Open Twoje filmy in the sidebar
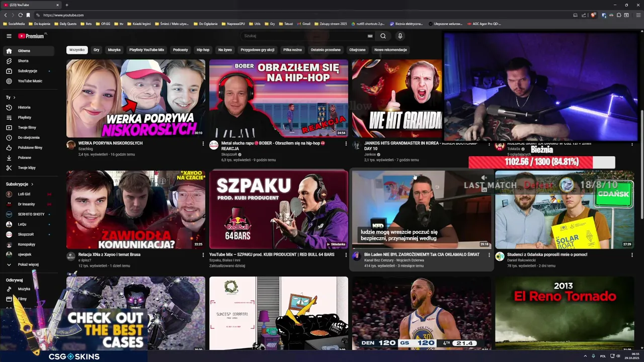Screen dimensions: 644x362 coord(29,127)
